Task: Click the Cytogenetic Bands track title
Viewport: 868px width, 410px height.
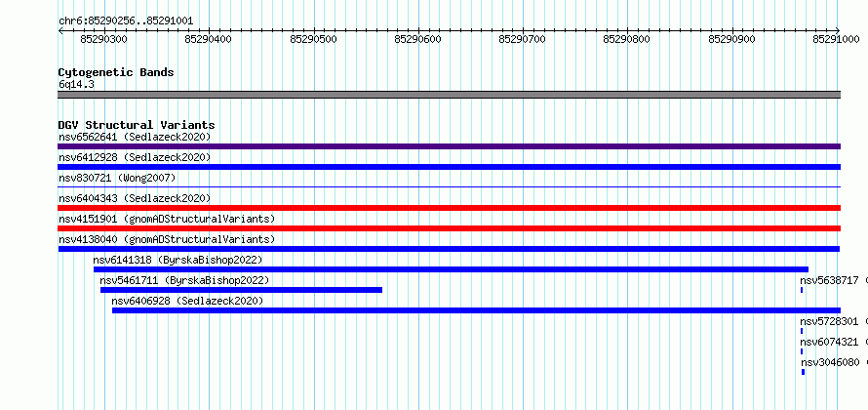Action: pos(116,72)
